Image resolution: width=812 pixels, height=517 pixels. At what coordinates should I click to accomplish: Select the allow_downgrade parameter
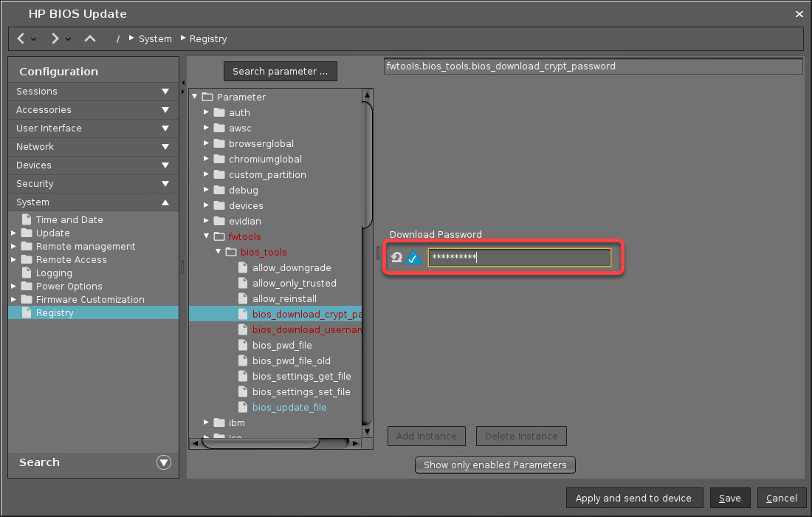pos(291,267)
